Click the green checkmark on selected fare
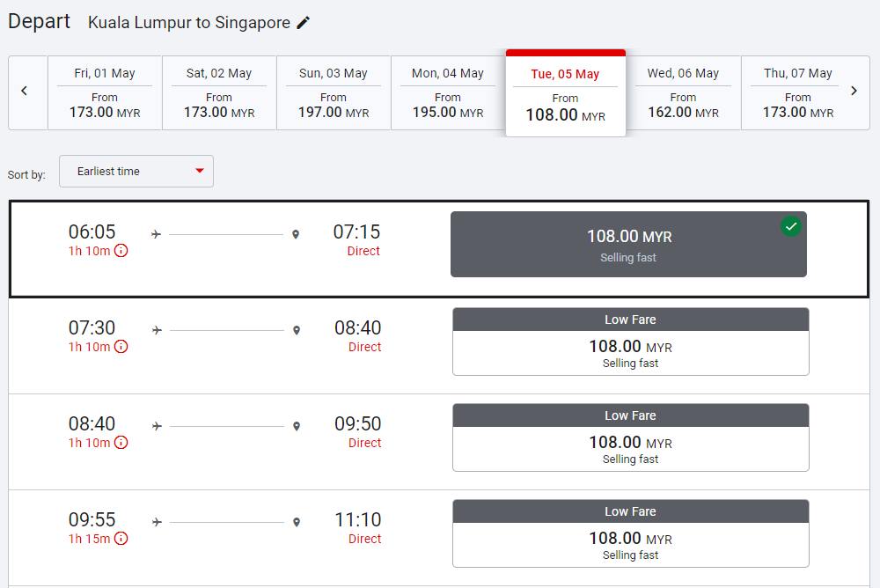 pos(791,227)
